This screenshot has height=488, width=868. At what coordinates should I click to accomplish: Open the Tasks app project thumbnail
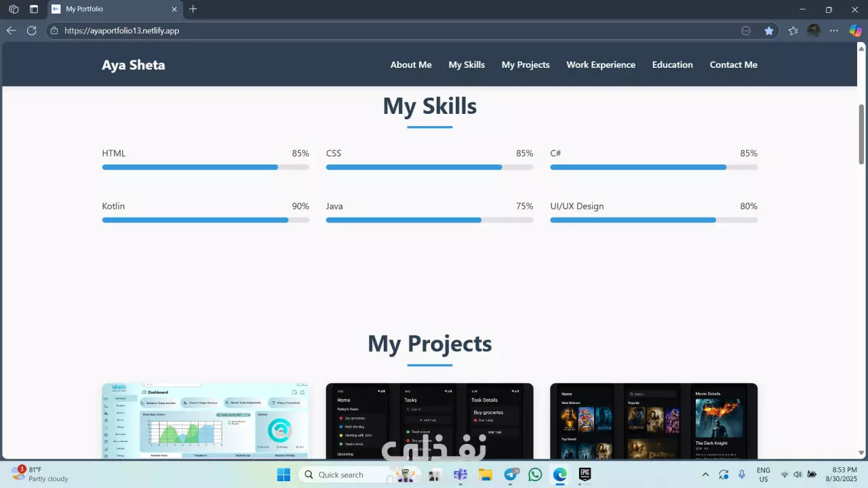point(429,421)
